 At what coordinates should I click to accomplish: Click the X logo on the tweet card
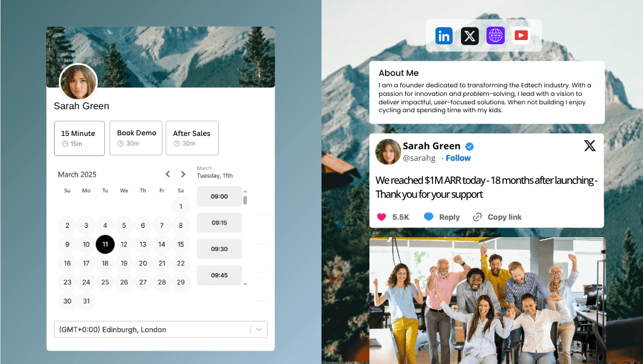(x=589, y=146)
